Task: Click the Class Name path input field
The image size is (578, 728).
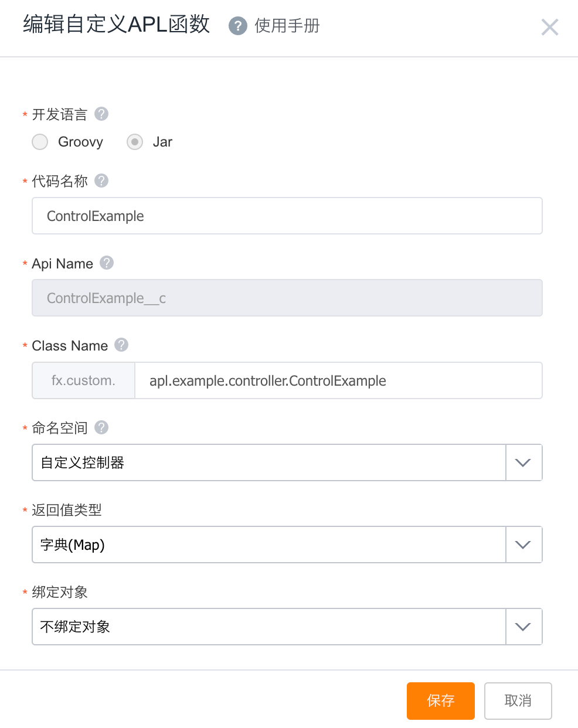Action: (x=338, y=380)
